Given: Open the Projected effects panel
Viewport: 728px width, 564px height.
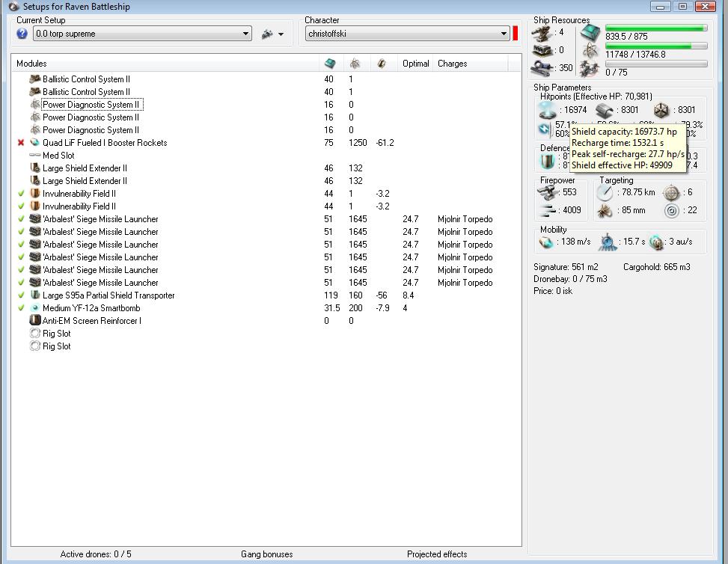Looking at the screenshot, I should pyautogui.click(x=437, y=554).
